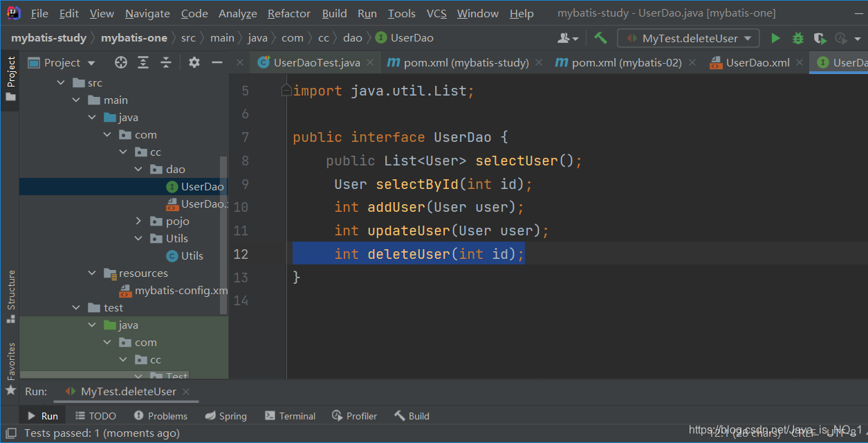
Task: Close the pom.xml (mybatis-02) tab
Action: tap(692, 62)
